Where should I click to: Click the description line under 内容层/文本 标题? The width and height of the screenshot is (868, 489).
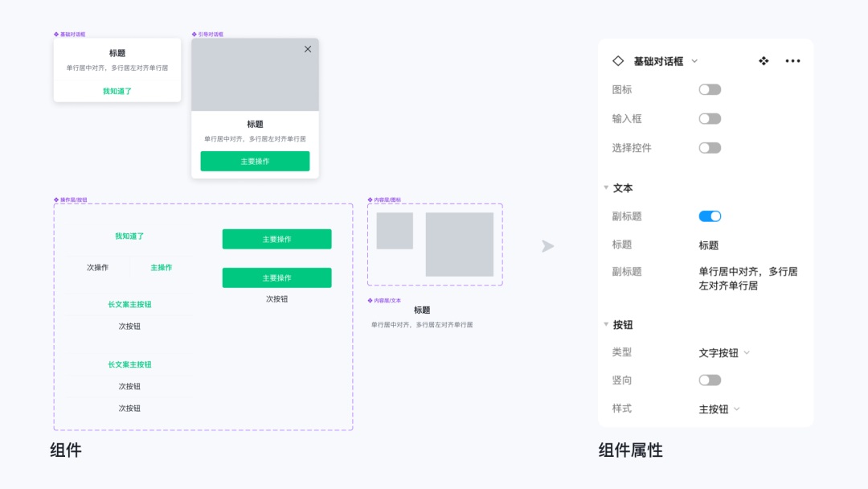pyautogui.click(x=422, y=325)
